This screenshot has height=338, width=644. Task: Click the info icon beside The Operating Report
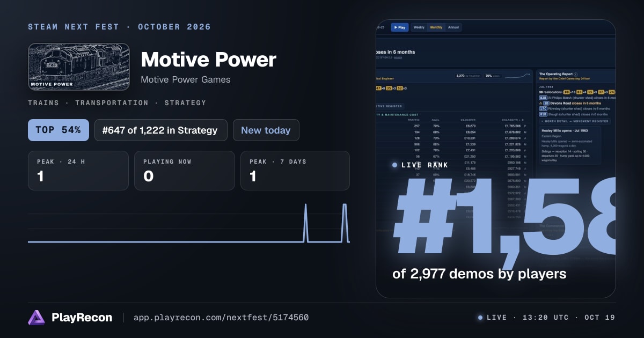(x=576, y=74)
